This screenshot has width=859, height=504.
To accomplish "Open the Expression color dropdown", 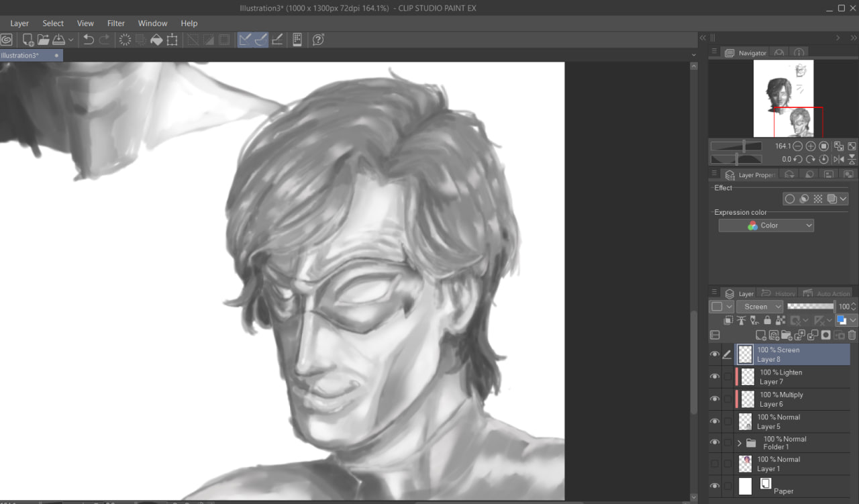I will [x=766, y=225].
